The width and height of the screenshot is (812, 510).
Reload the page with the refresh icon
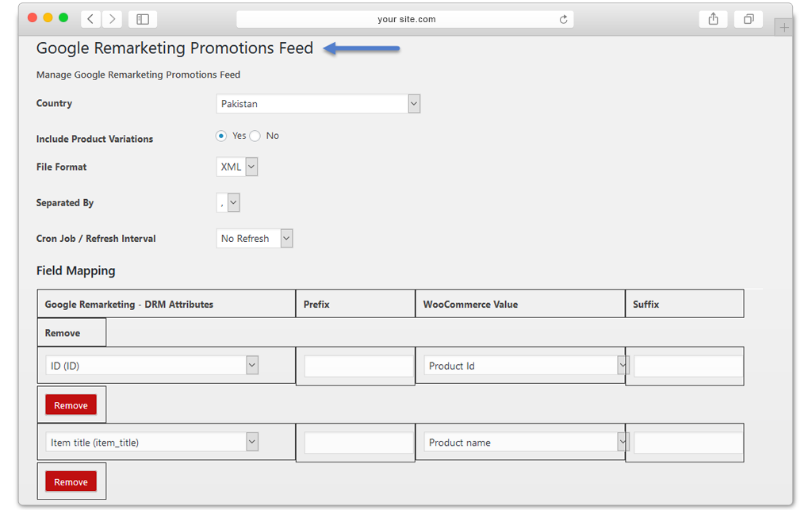coord(564,20)
